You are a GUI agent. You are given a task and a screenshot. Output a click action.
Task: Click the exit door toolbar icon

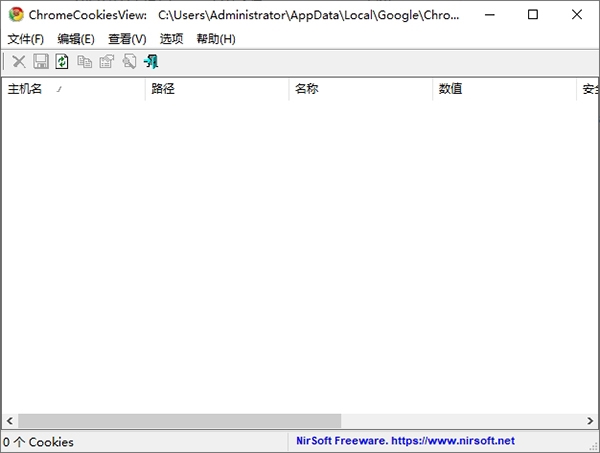coord(151,61)
